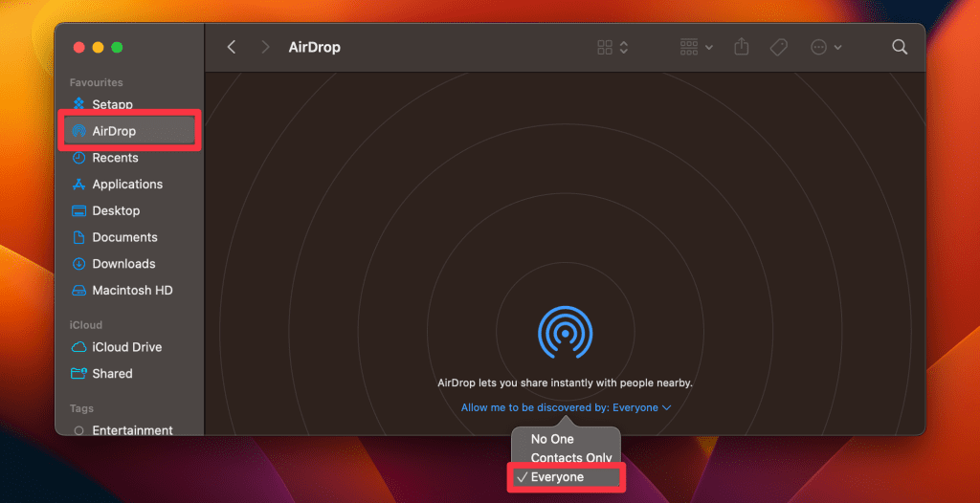Open the Share toolbar button

tap(742, 47)
